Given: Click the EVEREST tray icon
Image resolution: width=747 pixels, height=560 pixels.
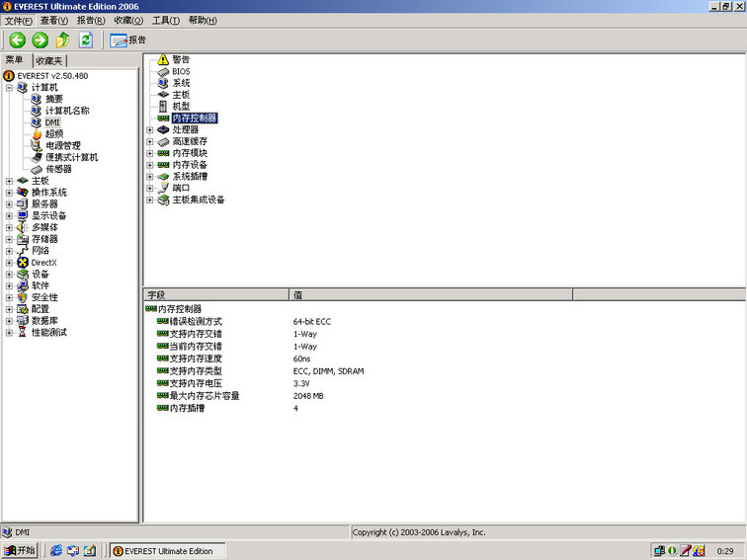Looking at the screenshot, I should point(672,551).
